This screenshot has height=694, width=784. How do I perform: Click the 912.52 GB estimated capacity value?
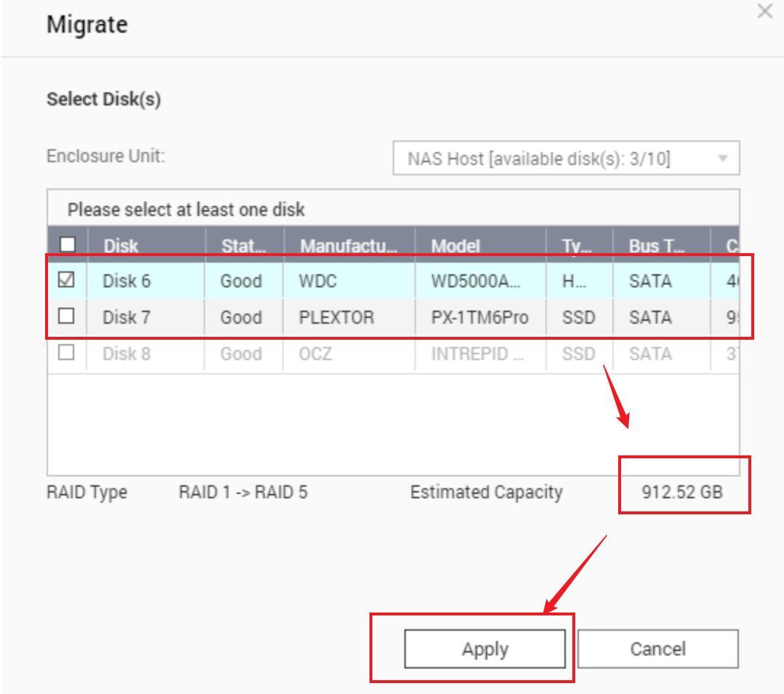point(682,492)
